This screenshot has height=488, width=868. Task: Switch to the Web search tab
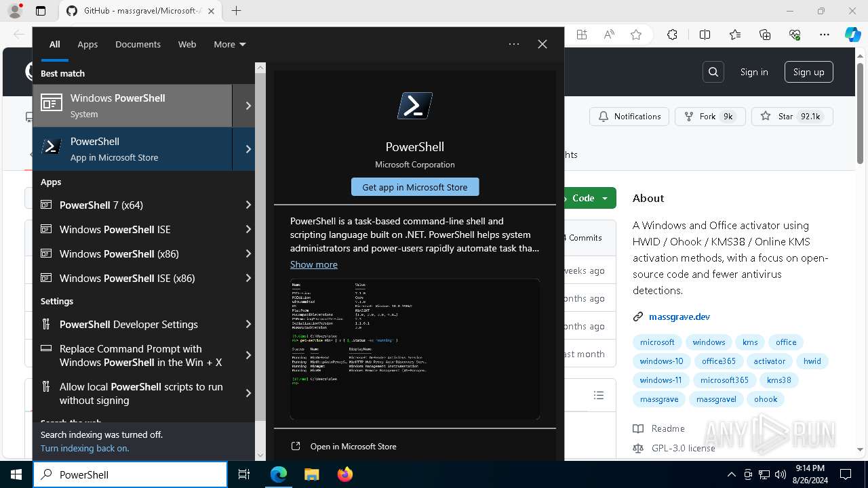click(x=187, y=44)
